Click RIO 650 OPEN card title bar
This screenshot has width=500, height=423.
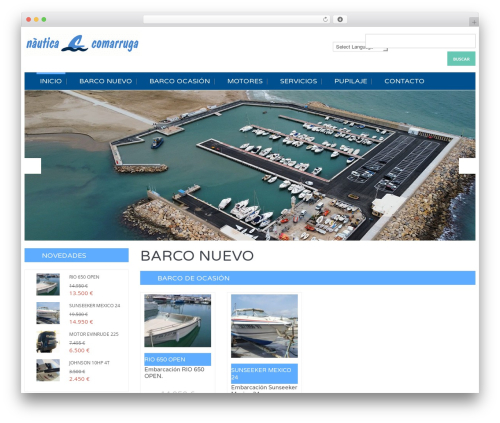pos(178,359)
